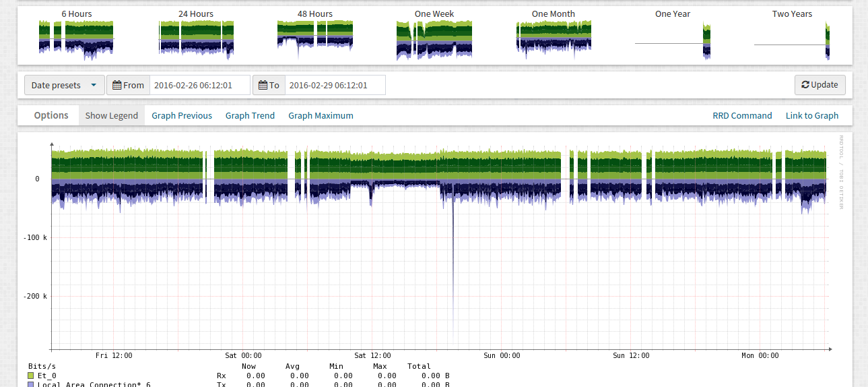Select the Graph Maximum option
The height and width of the screenshot is (387, 868).
click(321, 115)
